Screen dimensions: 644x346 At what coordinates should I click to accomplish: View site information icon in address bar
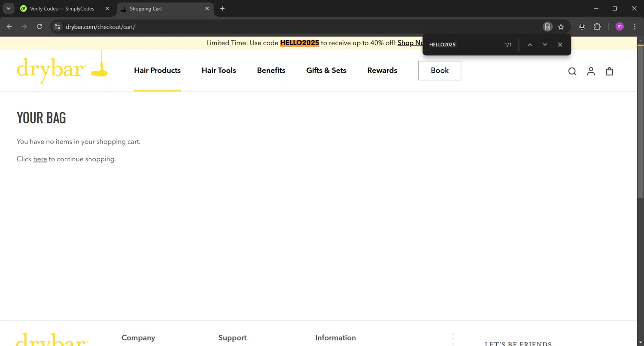click(57, 27)
